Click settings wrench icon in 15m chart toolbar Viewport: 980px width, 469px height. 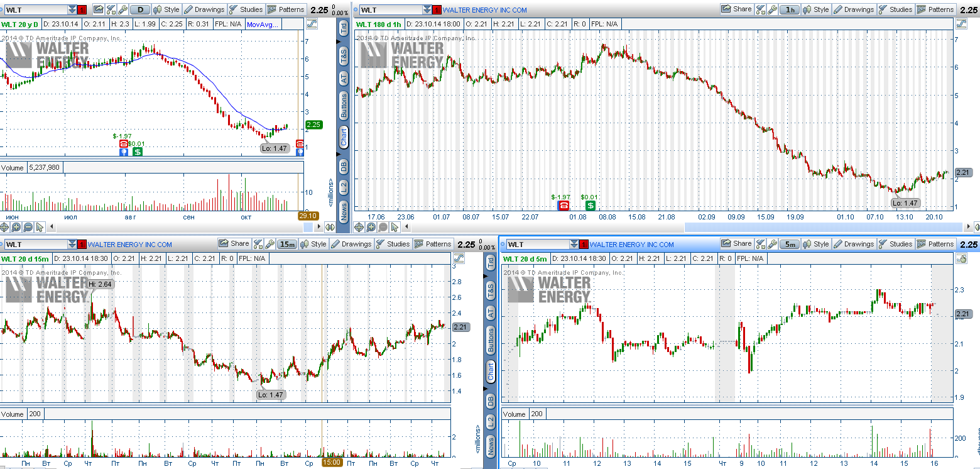click(269, 244)
